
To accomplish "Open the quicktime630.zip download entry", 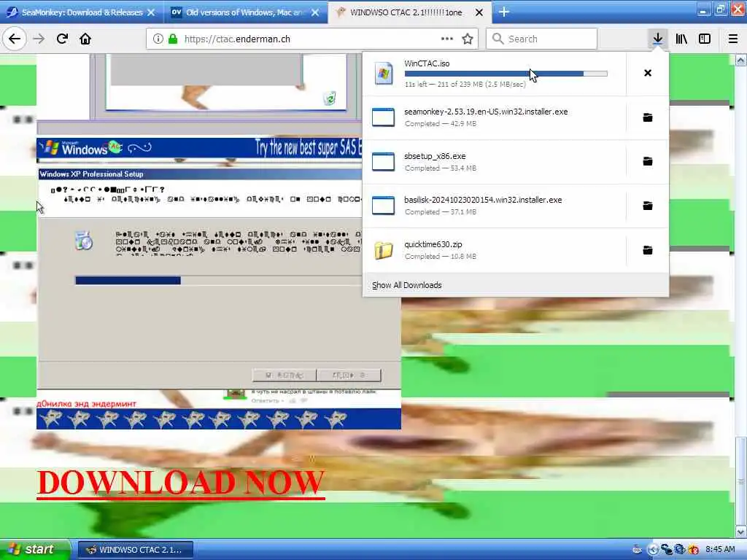I will click(494, 250).
